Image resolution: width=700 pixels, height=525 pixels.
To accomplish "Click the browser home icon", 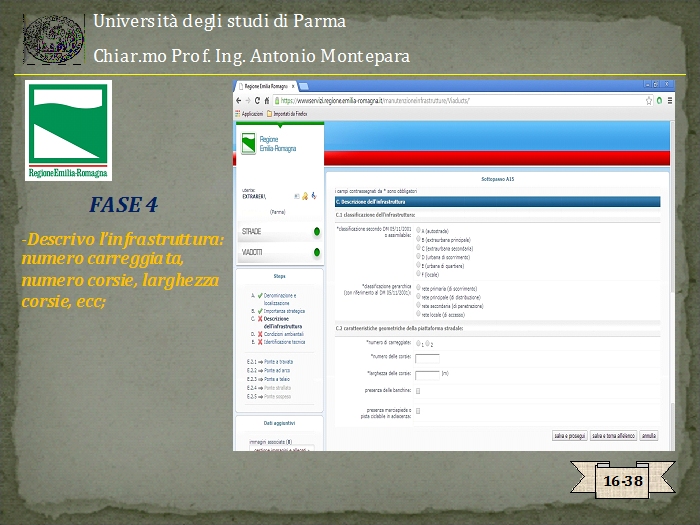I will [x=267, y=101].
